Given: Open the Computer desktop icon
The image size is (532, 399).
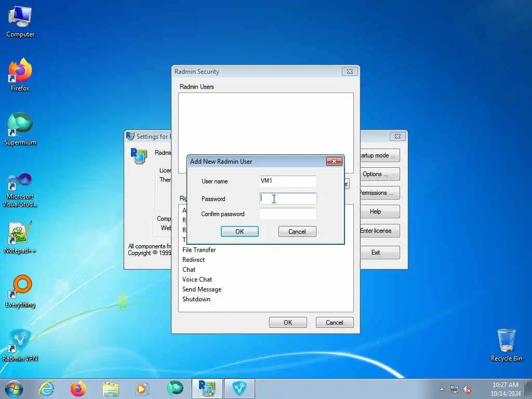Looking at the screenshot, I should pyautogui.click(x=20, y=22).
